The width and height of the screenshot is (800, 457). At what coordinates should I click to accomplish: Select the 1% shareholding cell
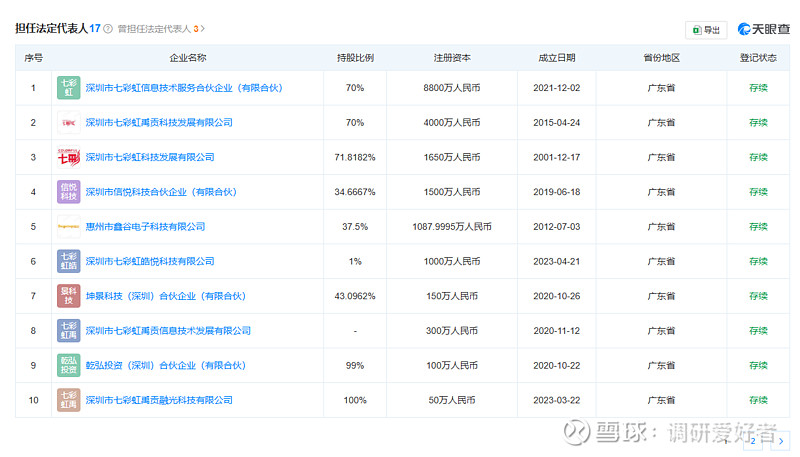tap(355, 261)
